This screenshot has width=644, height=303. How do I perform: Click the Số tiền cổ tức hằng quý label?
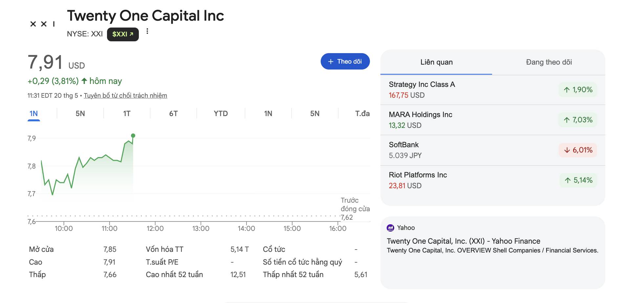pos(302,262)
